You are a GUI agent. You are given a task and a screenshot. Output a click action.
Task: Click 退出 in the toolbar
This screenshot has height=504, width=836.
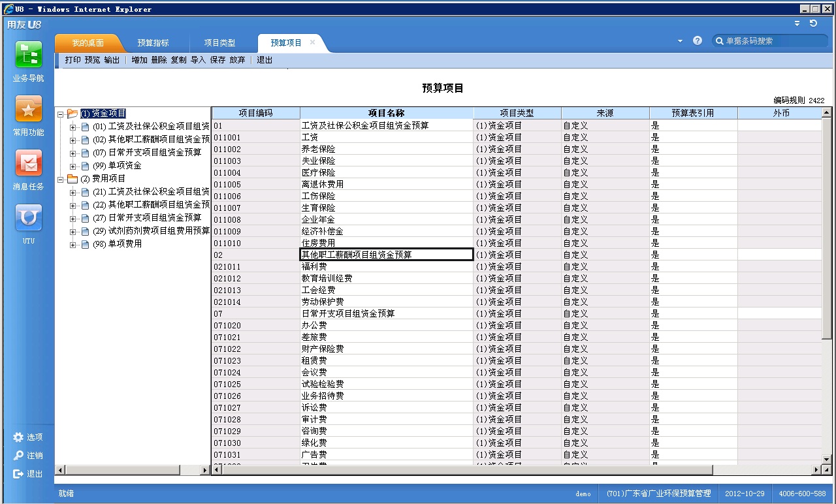(265, 60)
